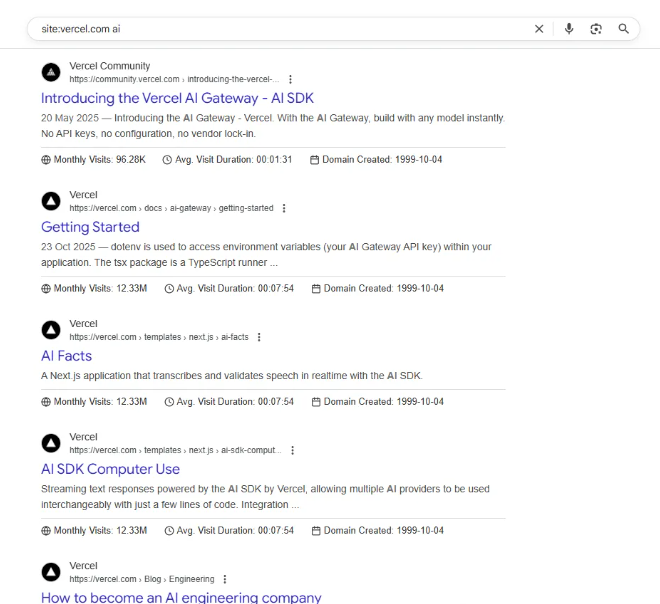Open "How to become an AI engineering company"
The height and width of the screenshot is (604, 660).
pyautogui.click(x=181, y=597)
